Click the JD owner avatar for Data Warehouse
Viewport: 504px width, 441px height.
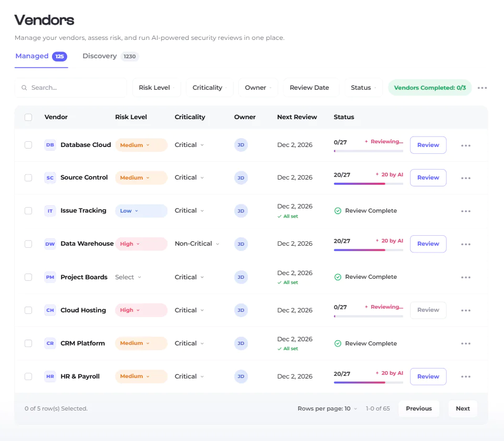coord(241,244)
